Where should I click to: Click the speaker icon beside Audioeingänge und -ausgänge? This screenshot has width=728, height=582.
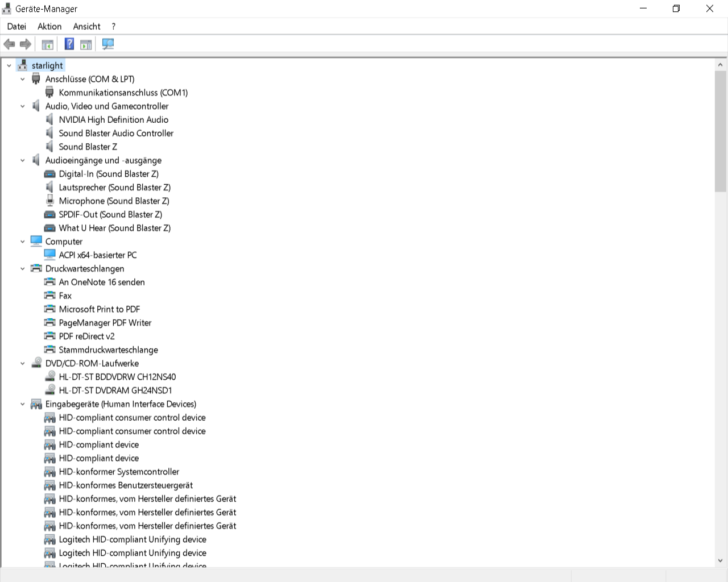pyautogui.click(x=36, y=160)
